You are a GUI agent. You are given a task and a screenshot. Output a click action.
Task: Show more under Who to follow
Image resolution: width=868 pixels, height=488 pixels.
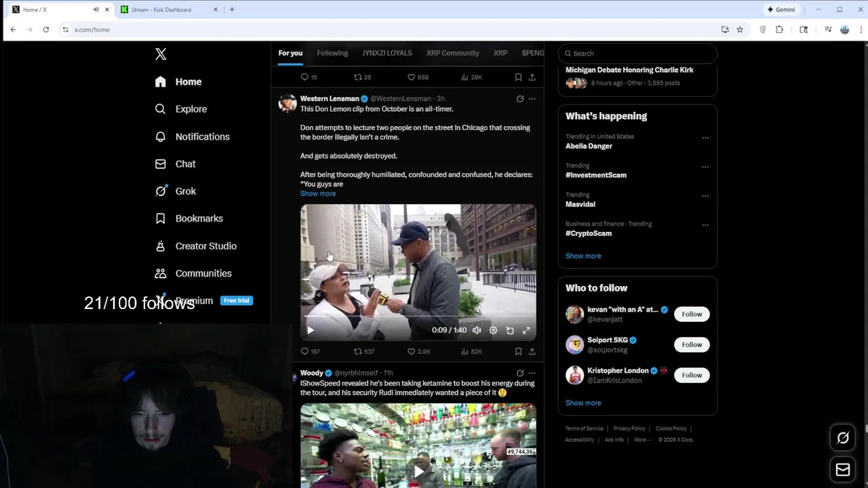coord(583,403)
